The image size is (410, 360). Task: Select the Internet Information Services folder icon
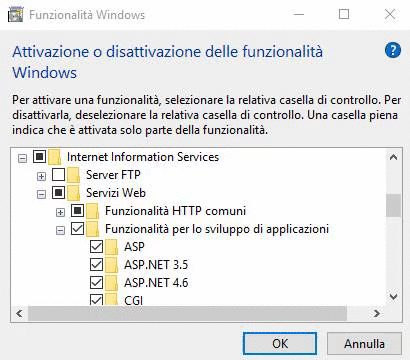(55, 157)
